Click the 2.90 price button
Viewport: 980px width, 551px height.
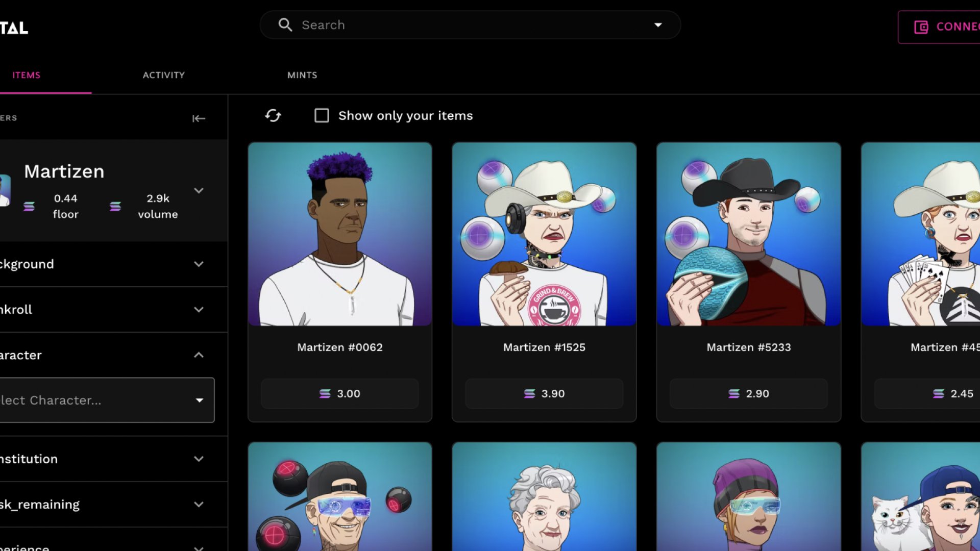749,393
